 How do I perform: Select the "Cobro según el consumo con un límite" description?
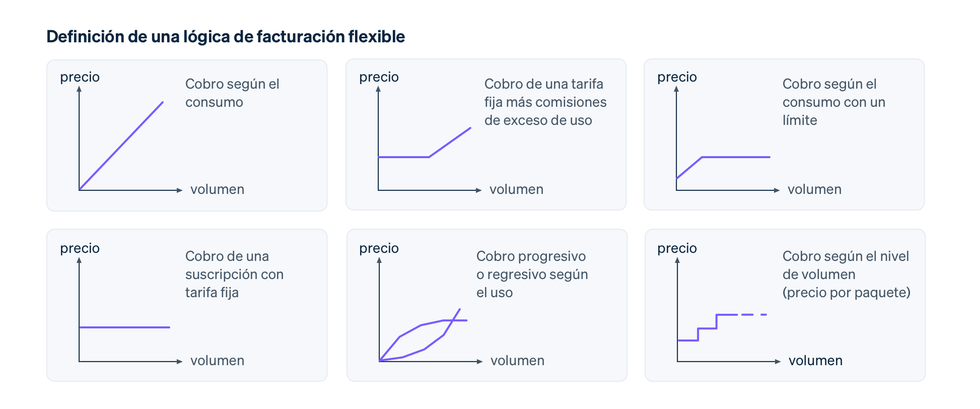pos(833,102)
